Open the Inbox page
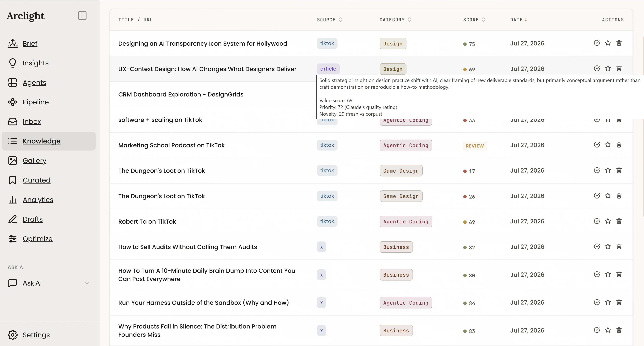 [32, 122]
